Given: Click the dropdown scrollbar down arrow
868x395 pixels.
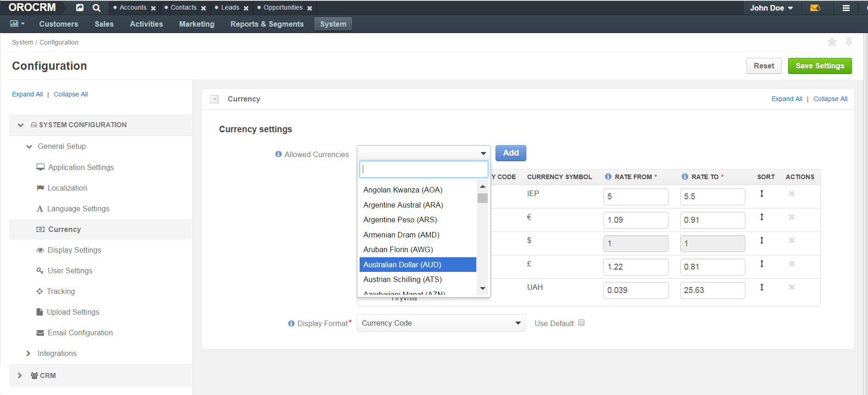Looking at the screenshot, I should [483, 288].
